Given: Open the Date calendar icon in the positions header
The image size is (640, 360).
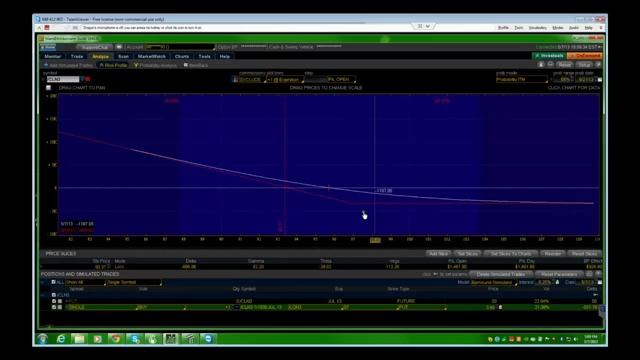Looking at the screenshot, I should pyautogui.click(x=600, y=282).
